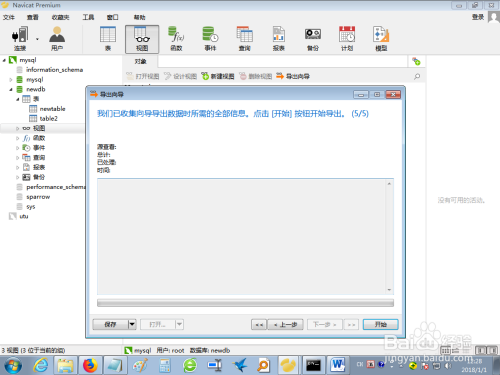The height and width of the screenshot is (375, 500).
Task: Select the 视图 (View) glasses toolbar icon
Action: coord(142,39)
